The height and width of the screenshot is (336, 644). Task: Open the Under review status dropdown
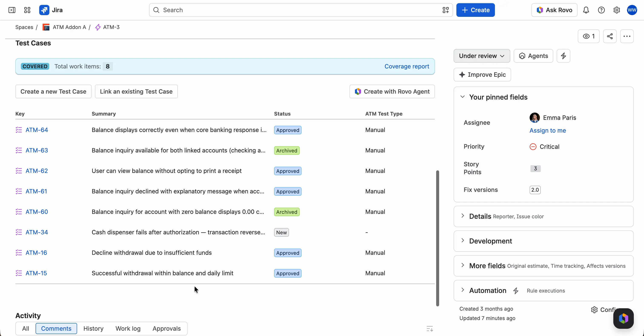point(482,56)
